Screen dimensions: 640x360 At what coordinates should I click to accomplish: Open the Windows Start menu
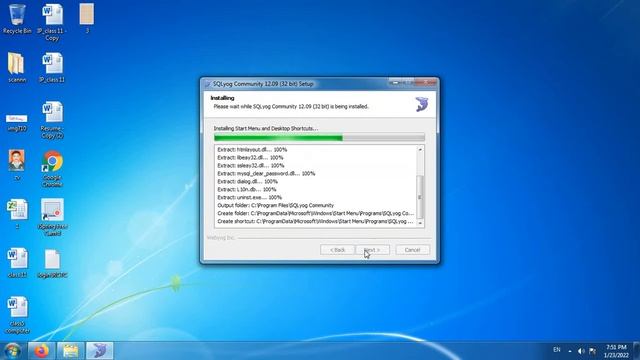click(x=12, y=351)
